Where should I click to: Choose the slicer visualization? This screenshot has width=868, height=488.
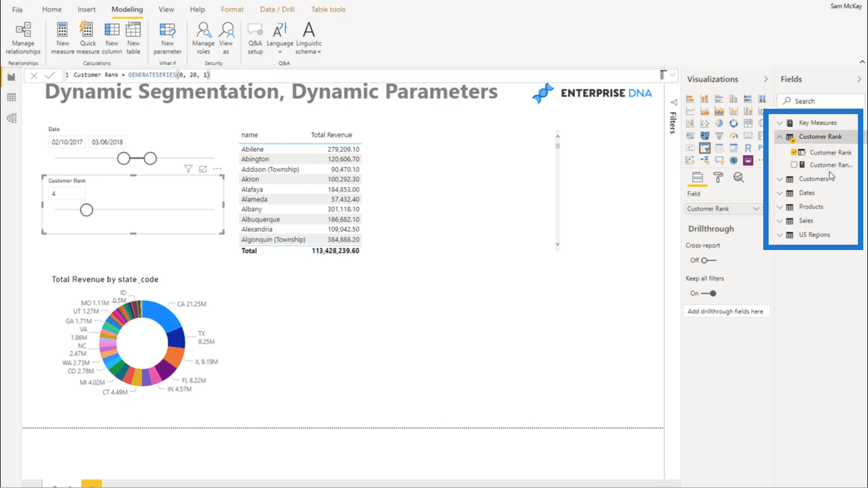(x=705, y=148)
